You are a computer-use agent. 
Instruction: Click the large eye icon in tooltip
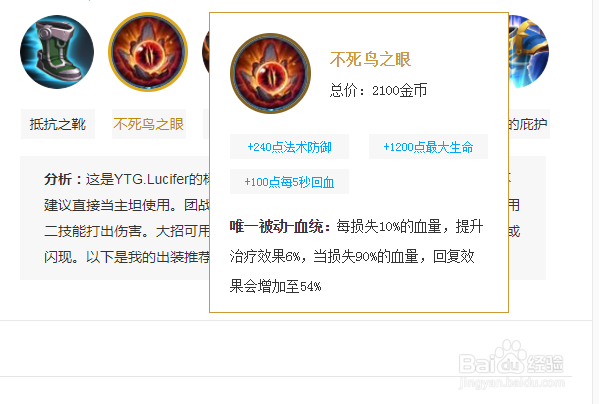[x=270, y=73]
